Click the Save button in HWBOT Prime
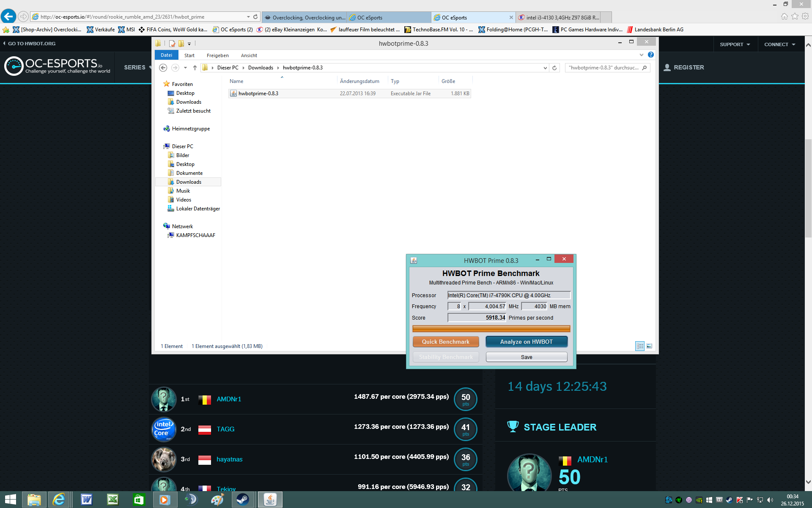 tap(527, 357)
